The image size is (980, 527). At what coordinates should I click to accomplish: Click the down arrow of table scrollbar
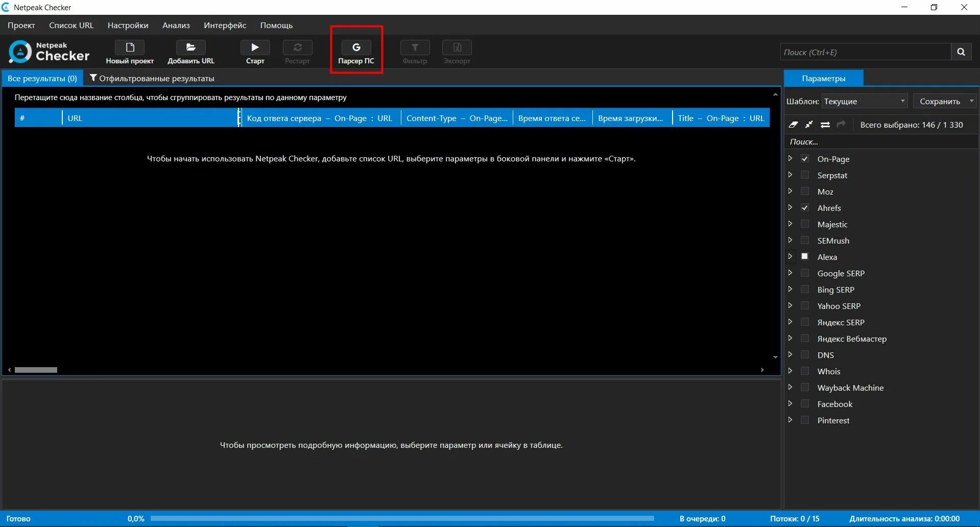pos(775,357)
